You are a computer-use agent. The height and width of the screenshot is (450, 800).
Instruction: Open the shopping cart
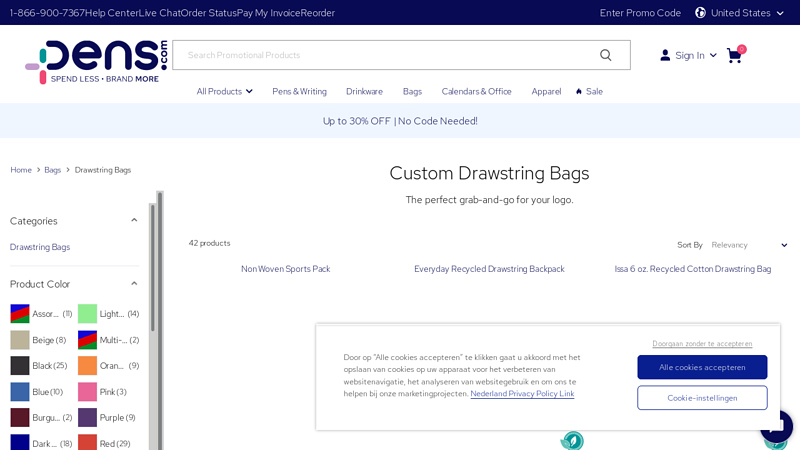pos(735,55)
